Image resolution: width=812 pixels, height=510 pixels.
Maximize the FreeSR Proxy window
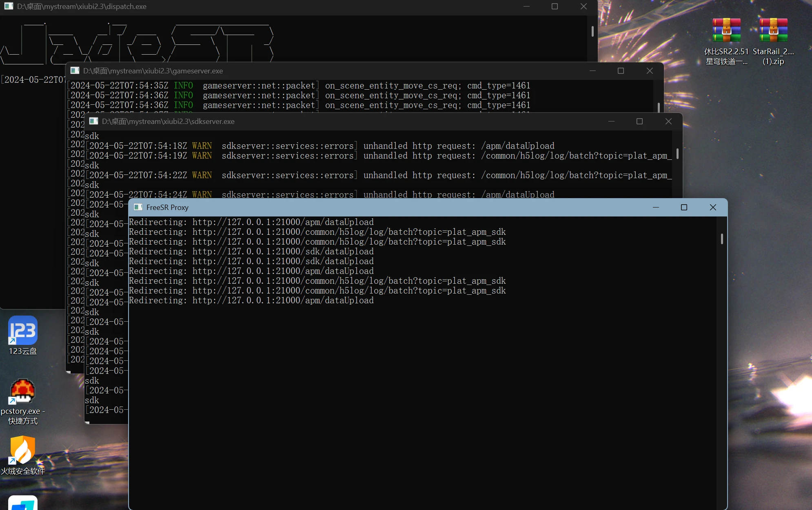tap(684, 207)
